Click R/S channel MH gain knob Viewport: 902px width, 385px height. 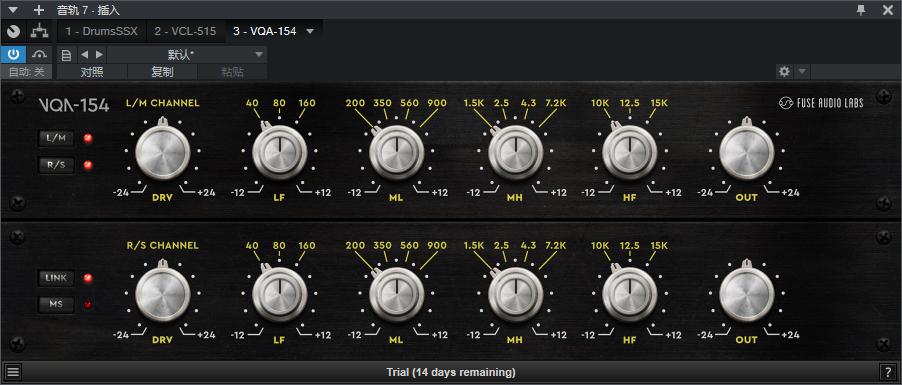tap(516, 293)
